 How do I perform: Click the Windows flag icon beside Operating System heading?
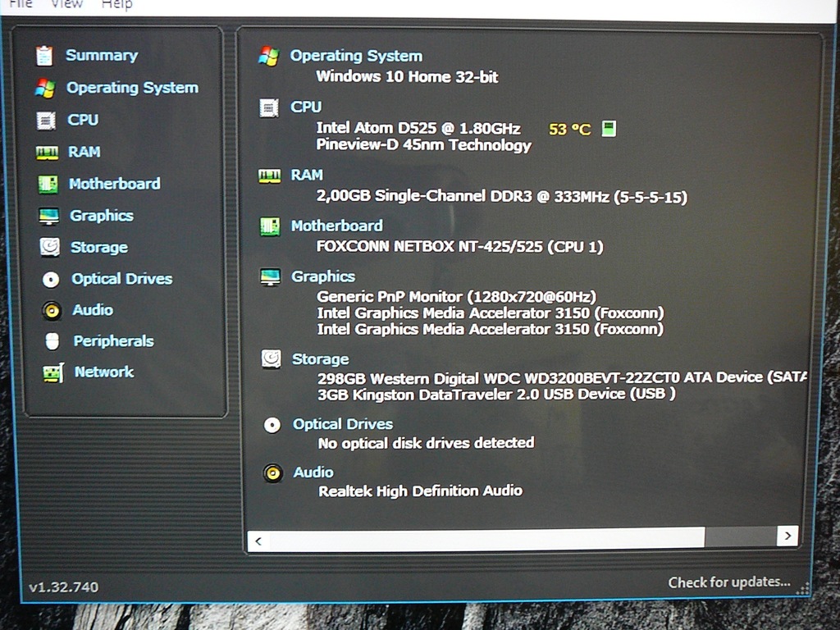coord(268,57)
